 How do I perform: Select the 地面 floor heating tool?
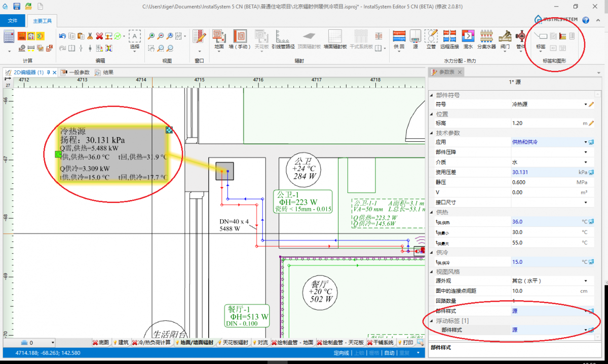(219, 38)
